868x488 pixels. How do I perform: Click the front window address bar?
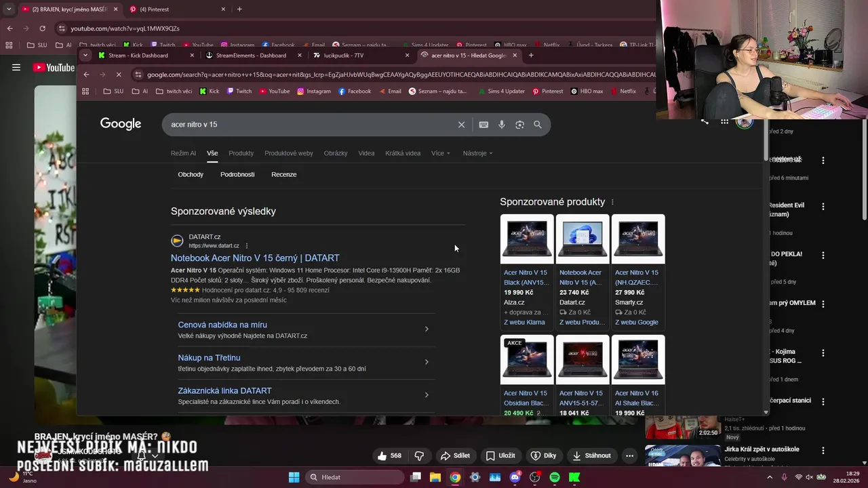click(400, 75)
